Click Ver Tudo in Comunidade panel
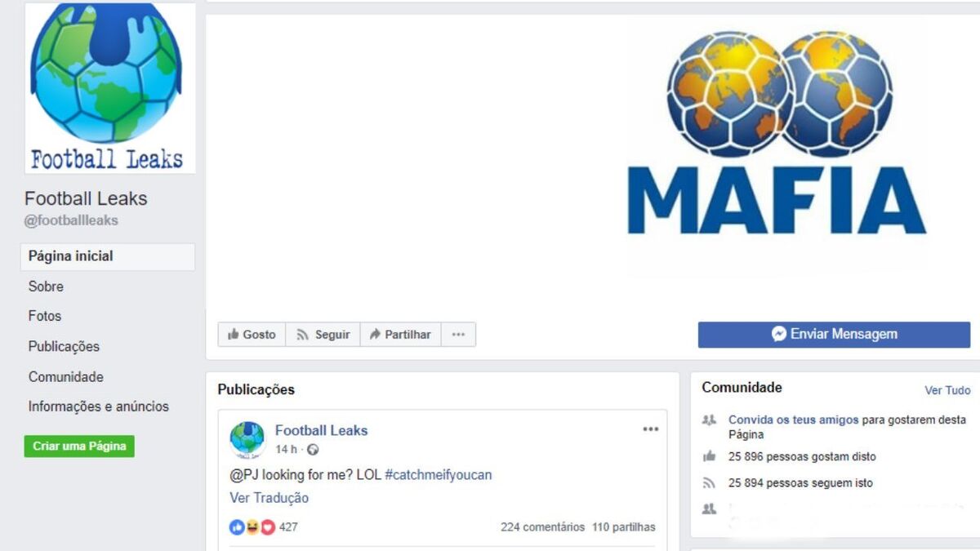 click(947, 390)
